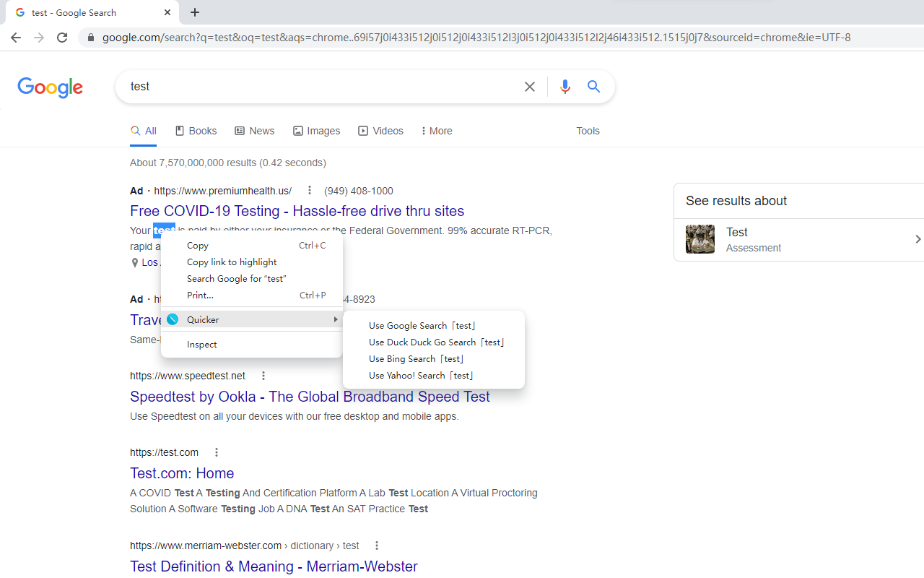The image size is (924, 578).
Task: Choose Copy link to highlight
Action: [x=251, y=262]
